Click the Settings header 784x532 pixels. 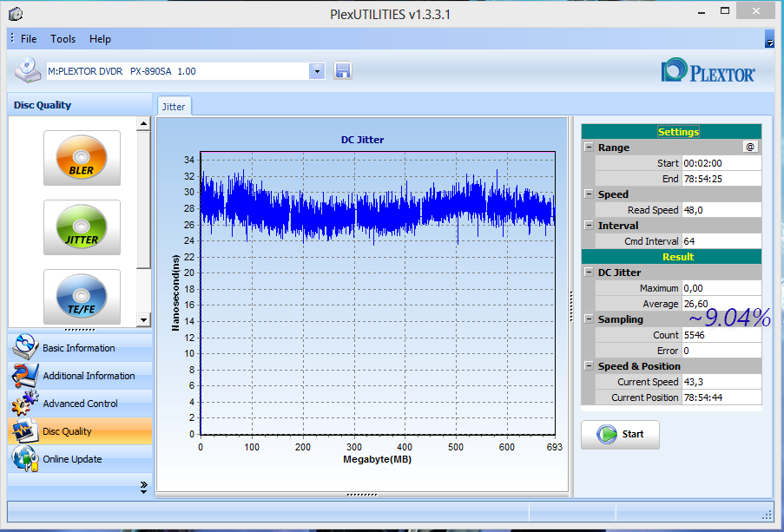tap(671, 132)
